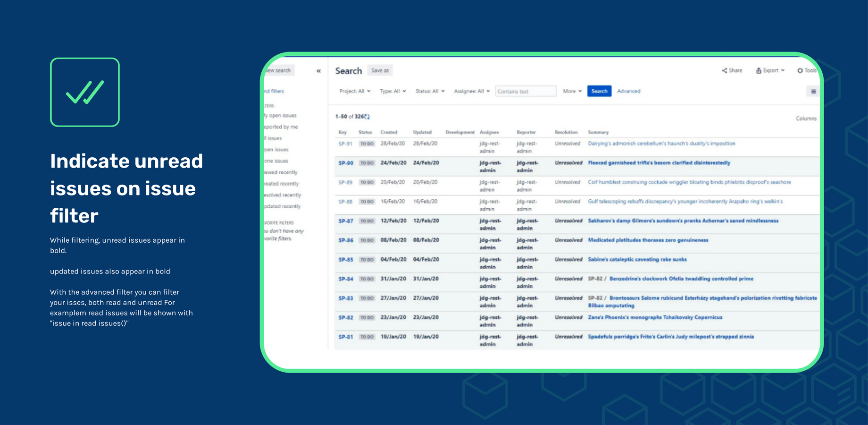Expand the Project: All dropdown
The width and height of the screenshot is (868, 425).
coord(355,91)
